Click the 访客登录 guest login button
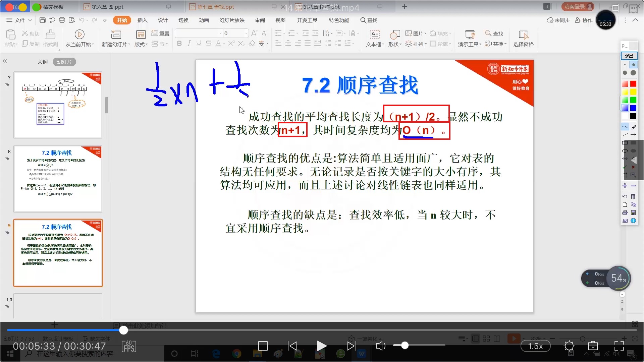Screen dimensions: 644x362 (x=578, y=6)
